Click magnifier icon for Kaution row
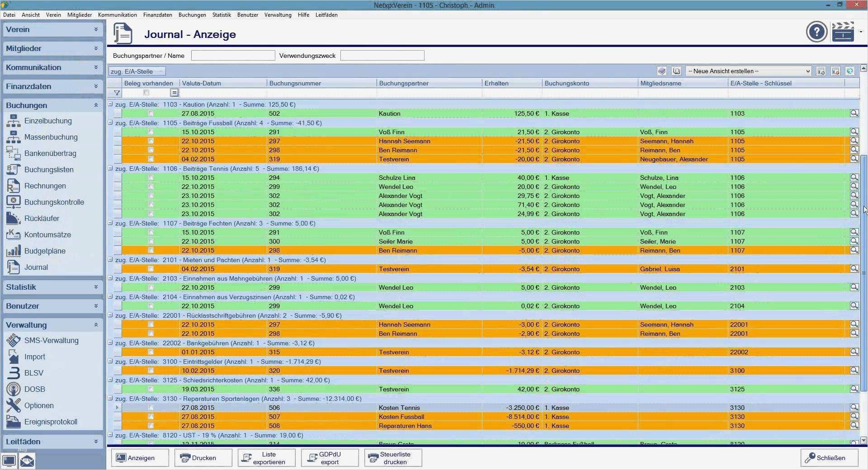This screenshot has width=868, height=470. 854,113
